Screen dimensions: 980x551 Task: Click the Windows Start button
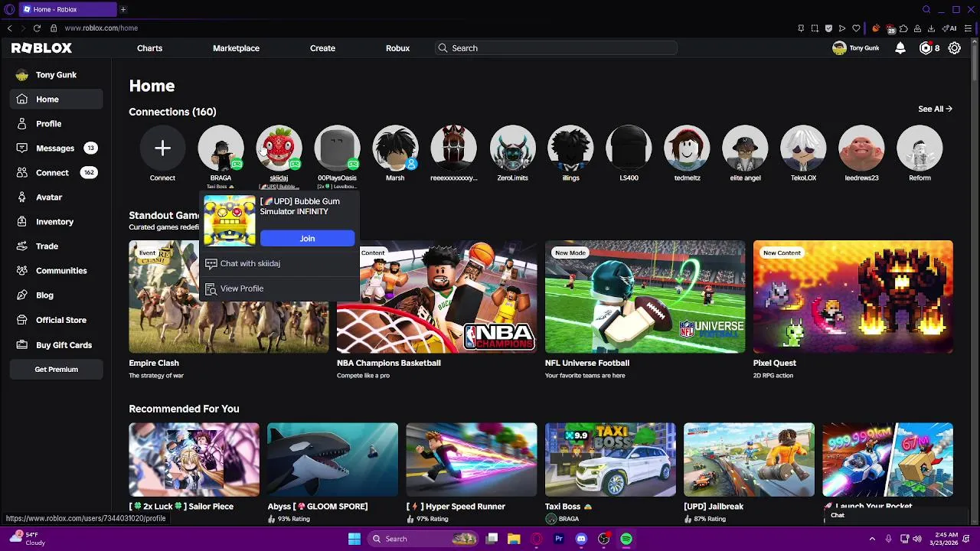point(354,539)
